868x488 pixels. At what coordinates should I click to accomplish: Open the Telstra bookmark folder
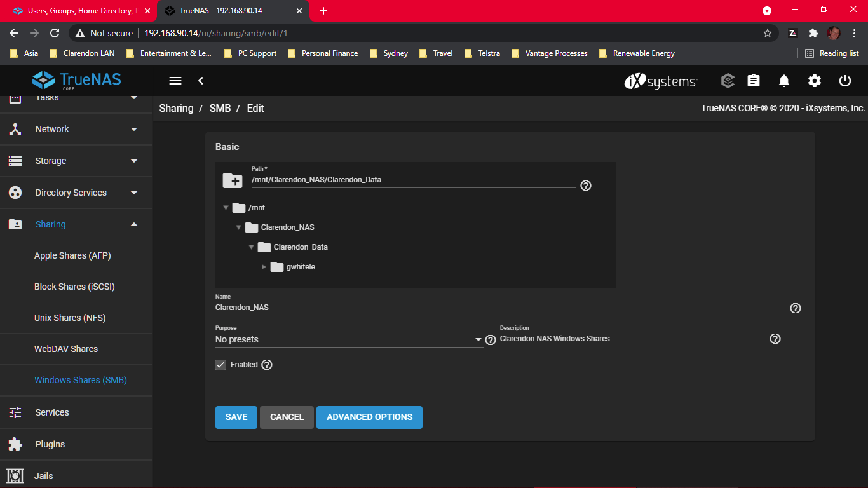pyautogui.click(x=482, y=53)
